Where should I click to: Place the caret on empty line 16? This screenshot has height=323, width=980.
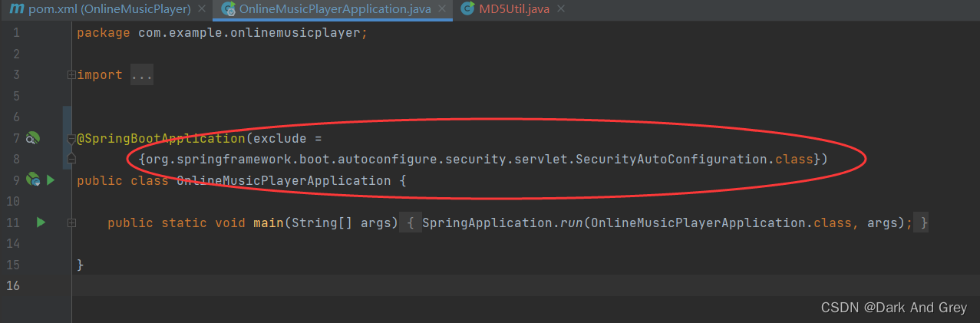(526, 285)
